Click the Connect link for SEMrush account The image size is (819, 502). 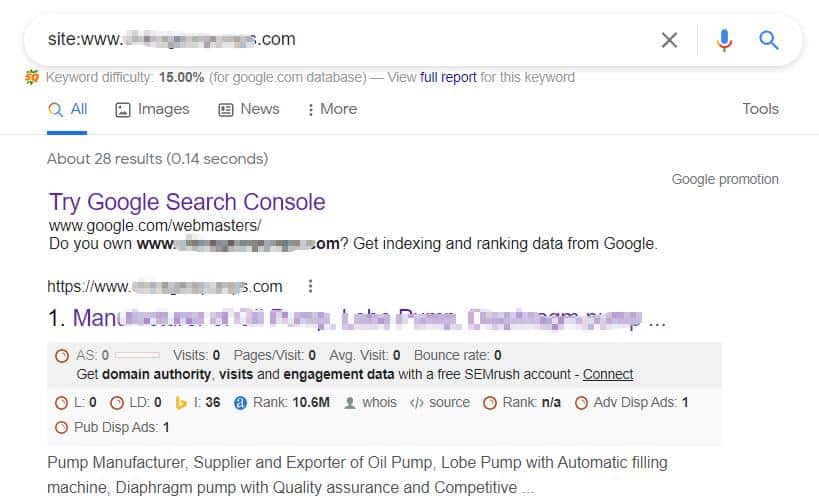pos(608,375)
